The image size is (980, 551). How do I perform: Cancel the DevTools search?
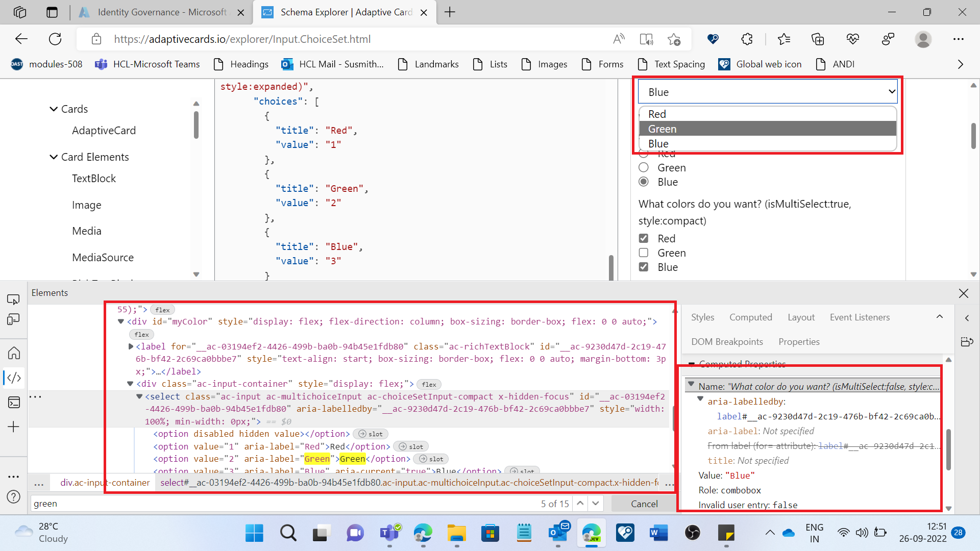tap(643, 504)
